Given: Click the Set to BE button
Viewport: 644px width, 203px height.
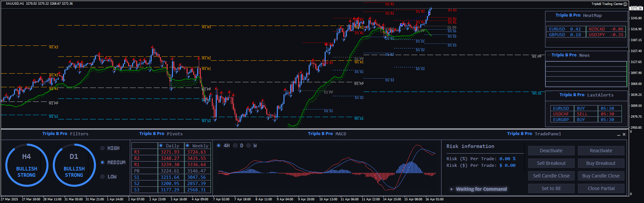Looking at the screenshot, I should coord(551,188).
